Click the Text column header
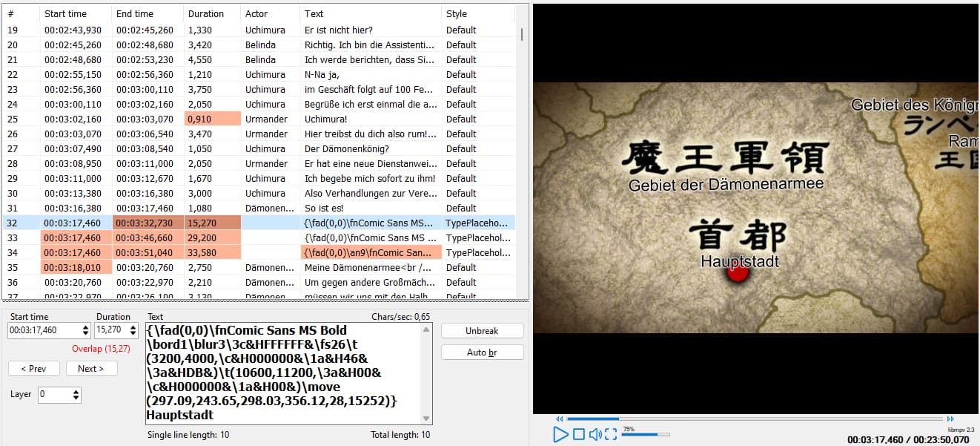 click(371, 13)
